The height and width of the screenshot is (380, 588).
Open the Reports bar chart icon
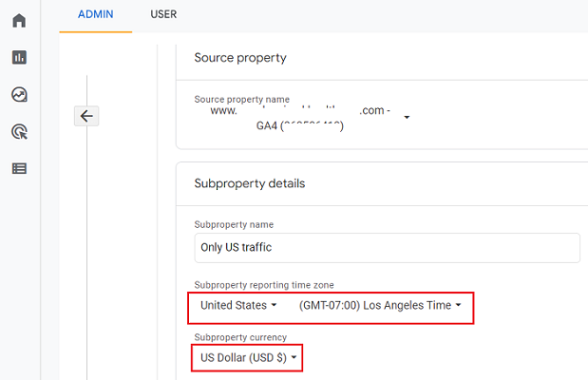click(x=19, y=57)
